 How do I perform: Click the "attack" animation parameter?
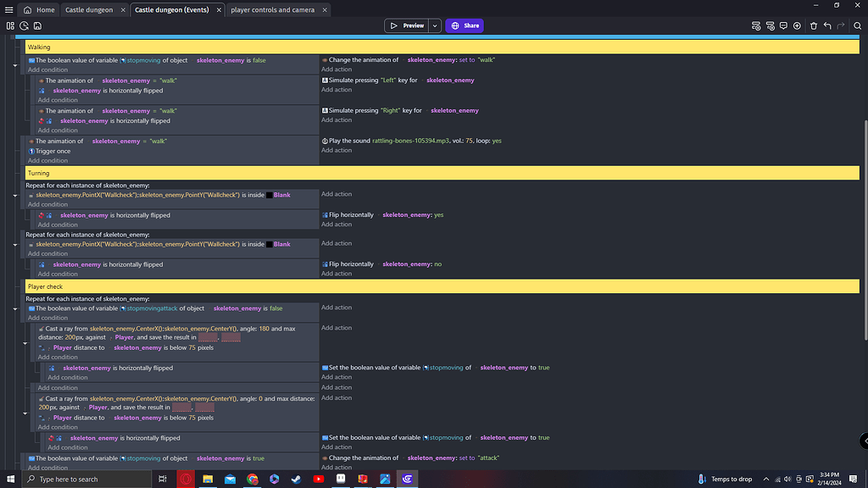(488, 458)
